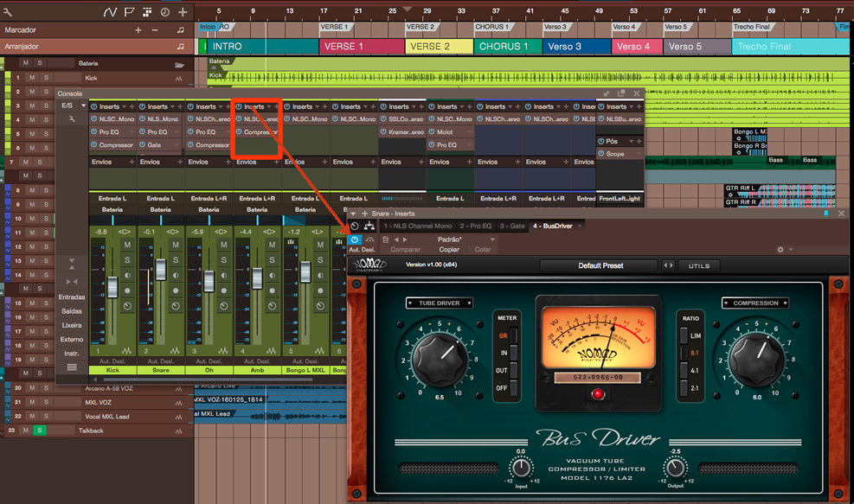Click the waveform icon on Kick track

click(178, 79)
